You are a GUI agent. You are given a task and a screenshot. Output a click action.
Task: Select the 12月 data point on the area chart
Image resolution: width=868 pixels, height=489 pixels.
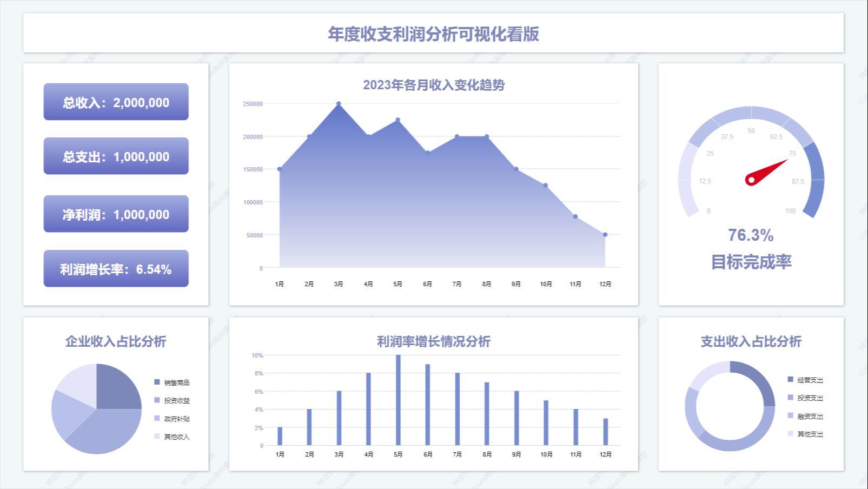point(605,235)
